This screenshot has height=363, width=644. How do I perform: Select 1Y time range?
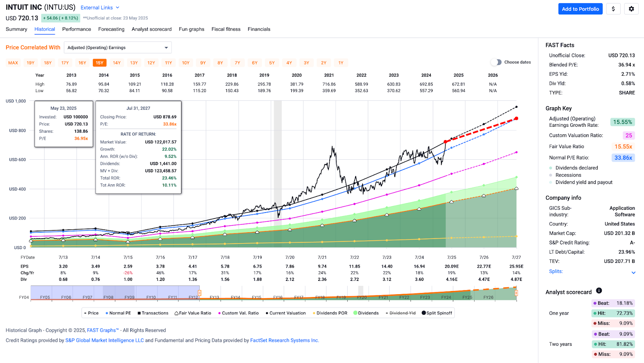pos(341,63)
